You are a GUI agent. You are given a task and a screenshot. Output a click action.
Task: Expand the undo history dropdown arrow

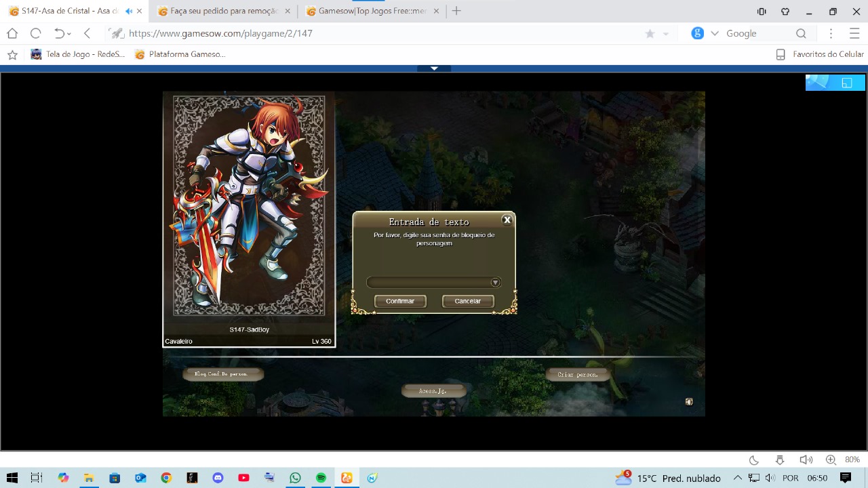(x=69, y=34)
